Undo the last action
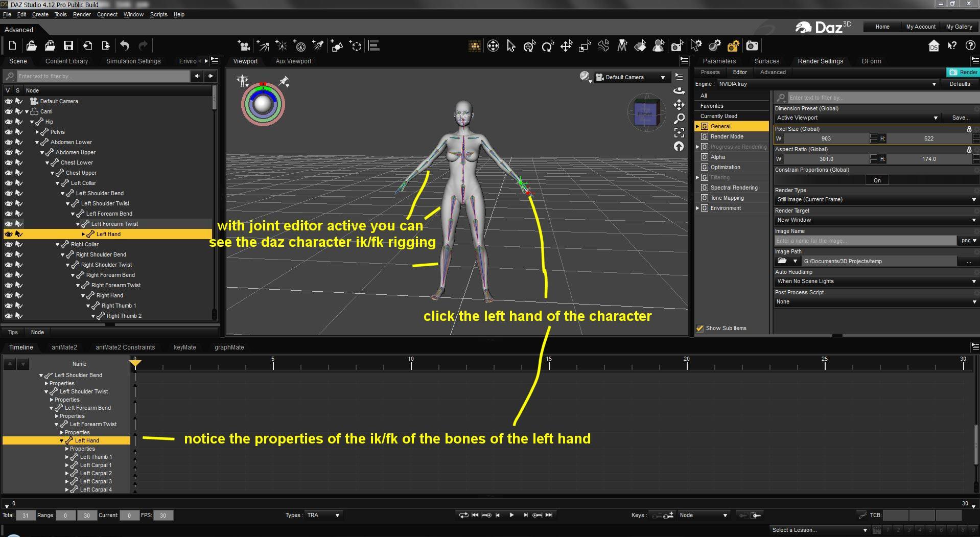980x537 pixels. pyautogui.click(x=125, y=46)
